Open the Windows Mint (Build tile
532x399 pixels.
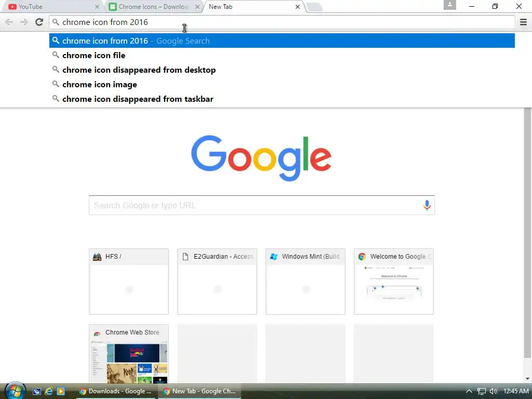coord(305,282)
